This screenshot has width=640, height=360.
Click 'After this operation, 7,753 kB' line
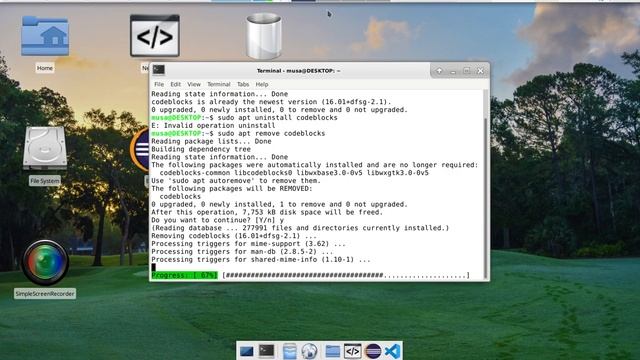(267, 212)
